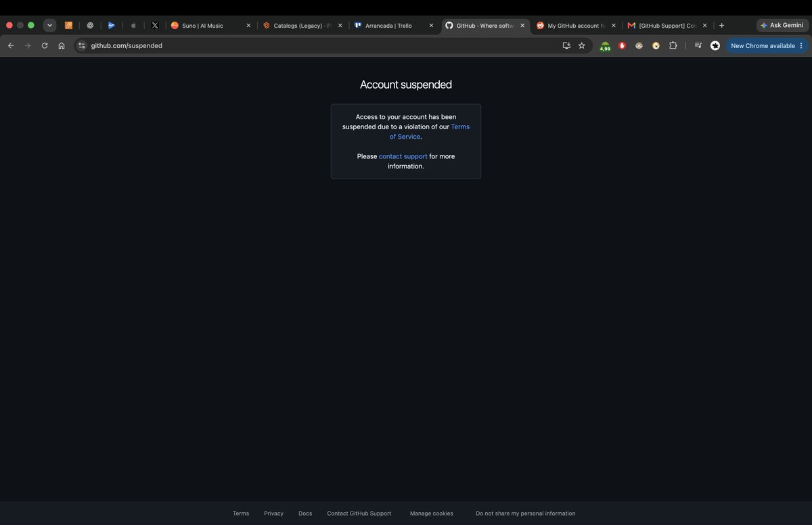View site information icon in address bar
Screen dimensions: 812x525
coord(82,45)
